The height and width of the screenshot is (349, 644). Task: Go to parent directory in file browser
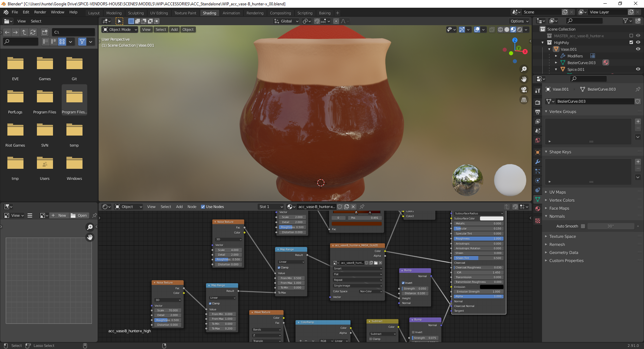pyautogui.click(x=24, y=32)
